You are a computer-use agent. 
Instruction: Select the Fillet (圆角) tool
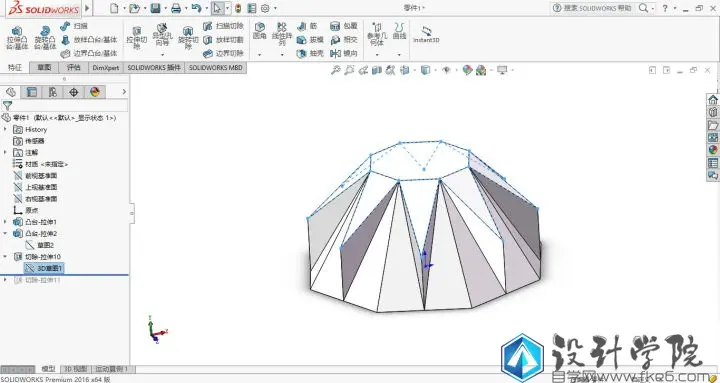click(260, 31)
